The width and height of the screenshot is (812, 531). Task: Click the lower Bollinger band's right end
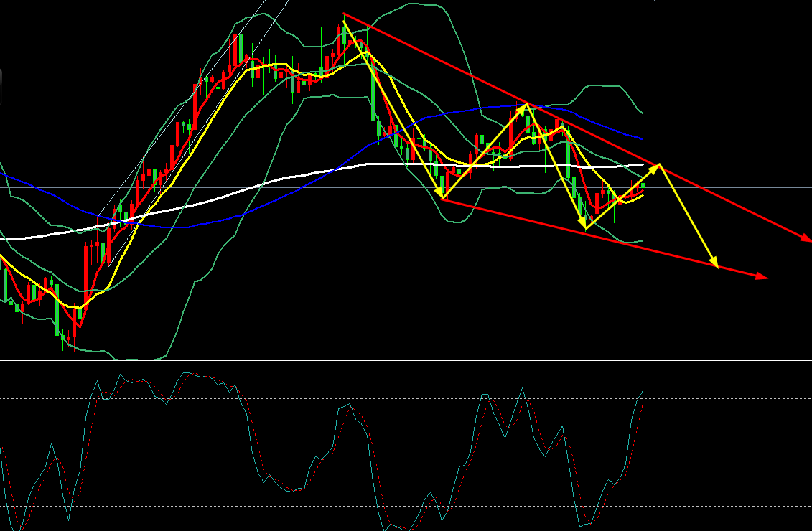[x=641, y=241]
